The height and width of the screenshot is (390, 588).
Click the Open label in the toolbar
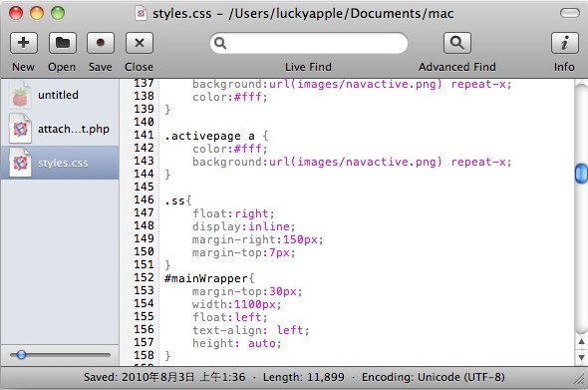62,67
